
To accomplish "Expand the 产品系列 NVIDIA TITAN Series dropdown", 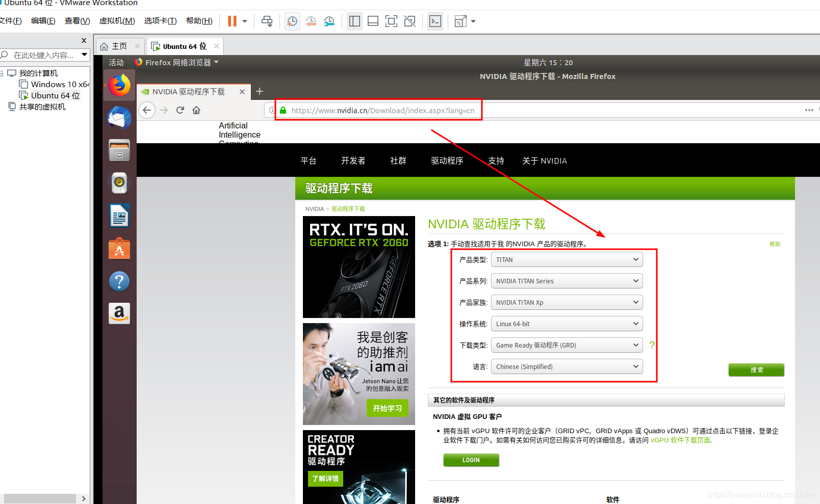I will (567, 281).
